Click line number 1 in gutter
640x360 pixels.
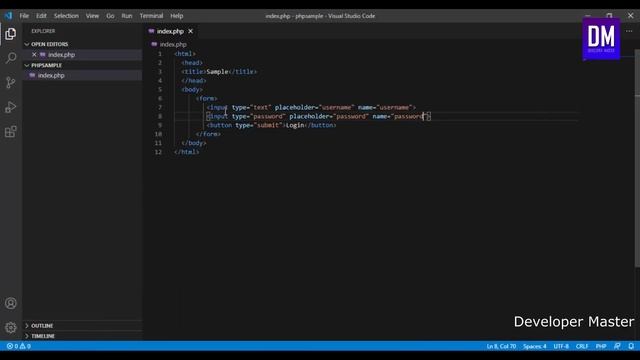[x=160, y=54]
